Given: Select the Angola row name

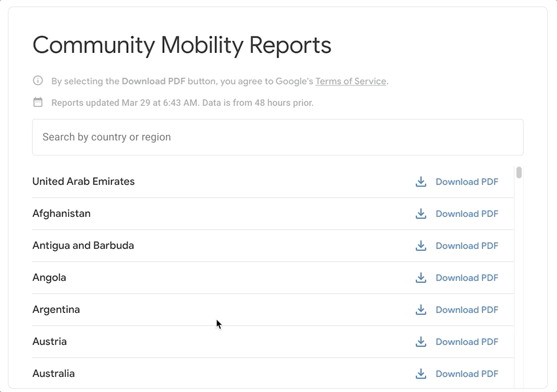Looking at the screenshot, I should [x=50, y=278].
